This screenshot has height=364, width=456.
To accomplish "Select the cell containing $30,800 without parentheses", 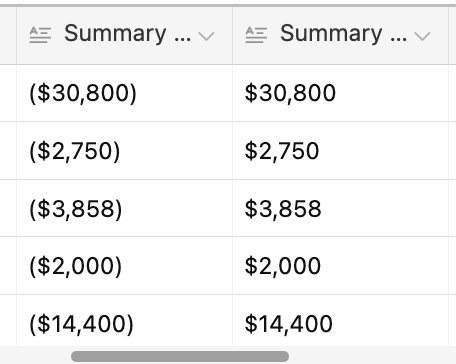I will 340,93.
